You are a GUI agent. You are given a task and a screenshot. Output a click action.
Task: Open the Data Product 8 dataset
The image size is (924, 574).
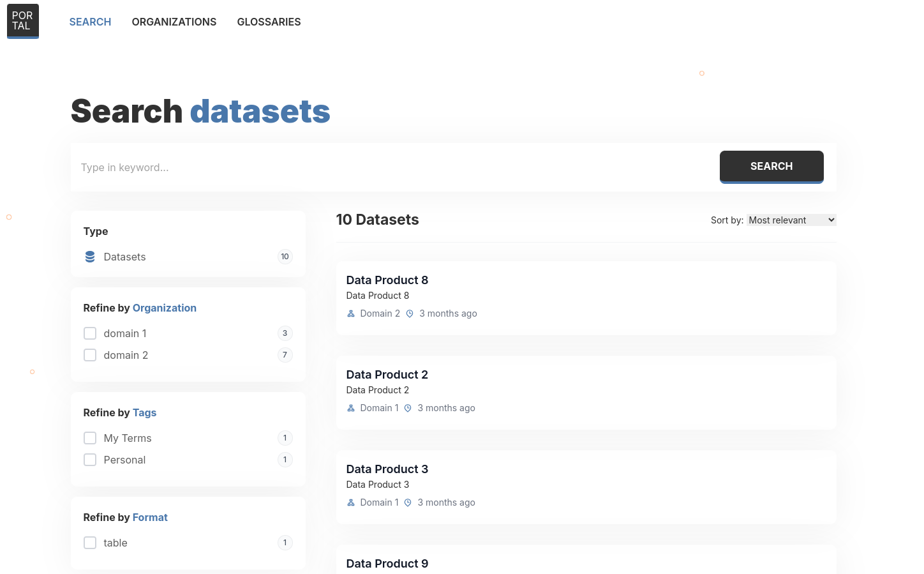pos(387,280)
